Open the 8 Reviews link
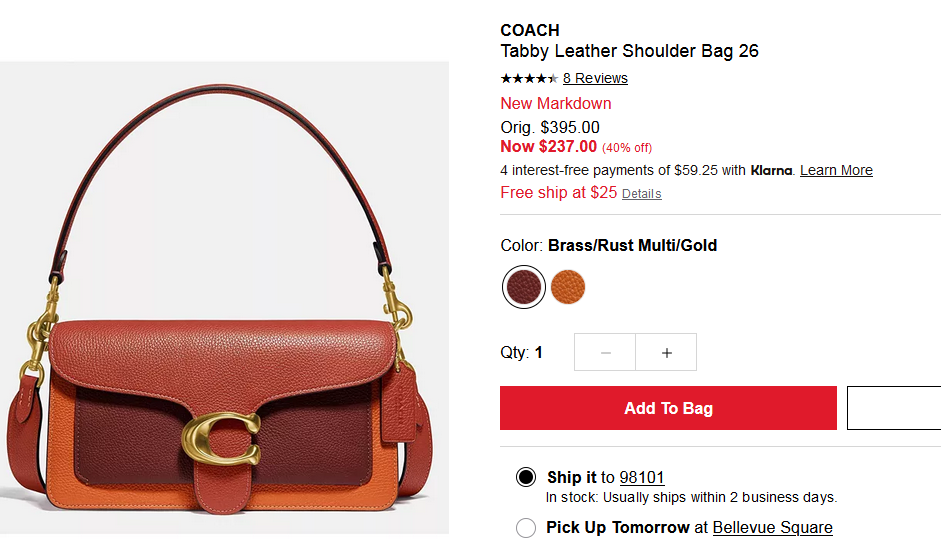The image size is (941, 539). click(x=595, y=78)
